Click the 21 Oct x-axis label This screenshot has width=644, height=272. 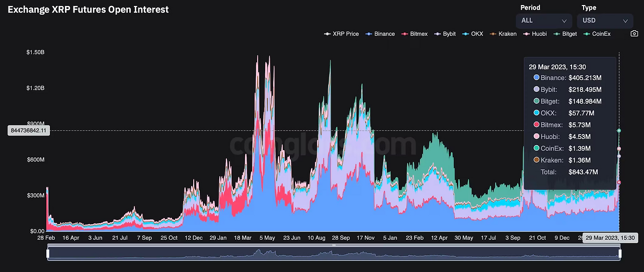537,238
